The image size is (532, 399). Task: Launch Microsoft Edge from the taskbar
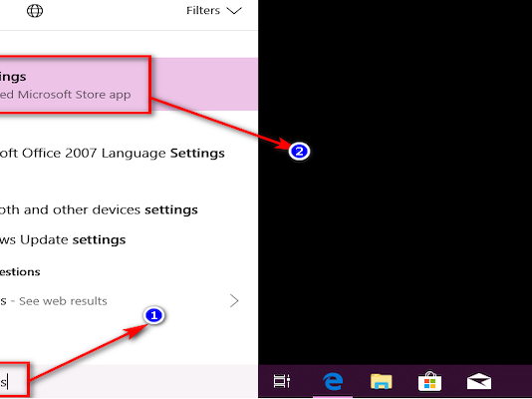pos(333,381)
